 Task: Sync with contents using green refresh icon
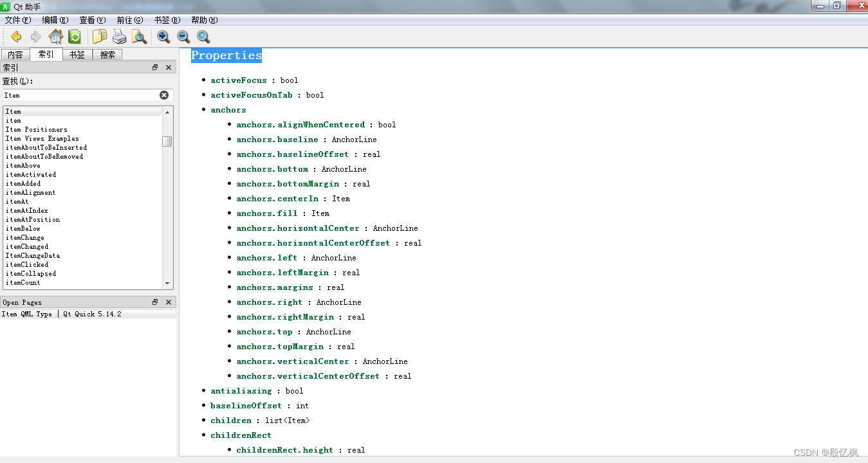click(x=75, y=37)
